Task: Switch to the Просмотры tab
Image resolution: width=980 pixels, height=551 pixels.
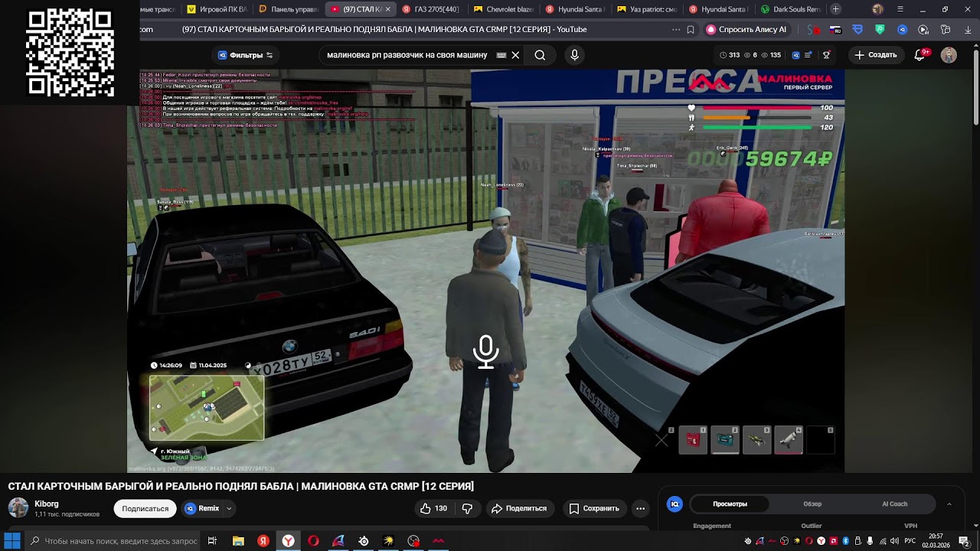Action: (x=730, y=504)
